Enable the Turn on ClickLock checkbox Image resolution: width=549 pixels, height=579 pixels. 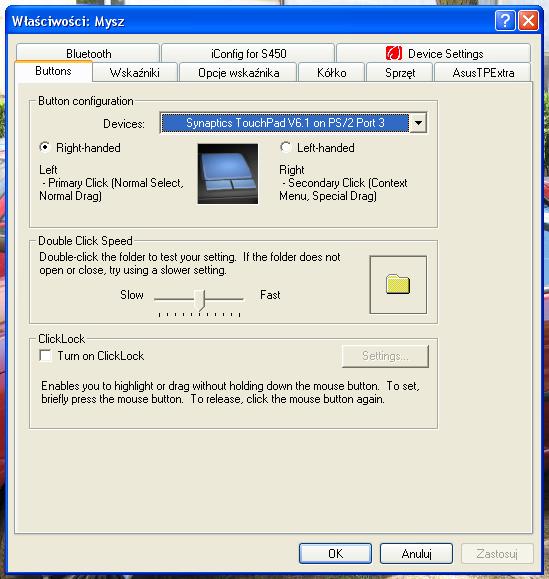[45, 356]
